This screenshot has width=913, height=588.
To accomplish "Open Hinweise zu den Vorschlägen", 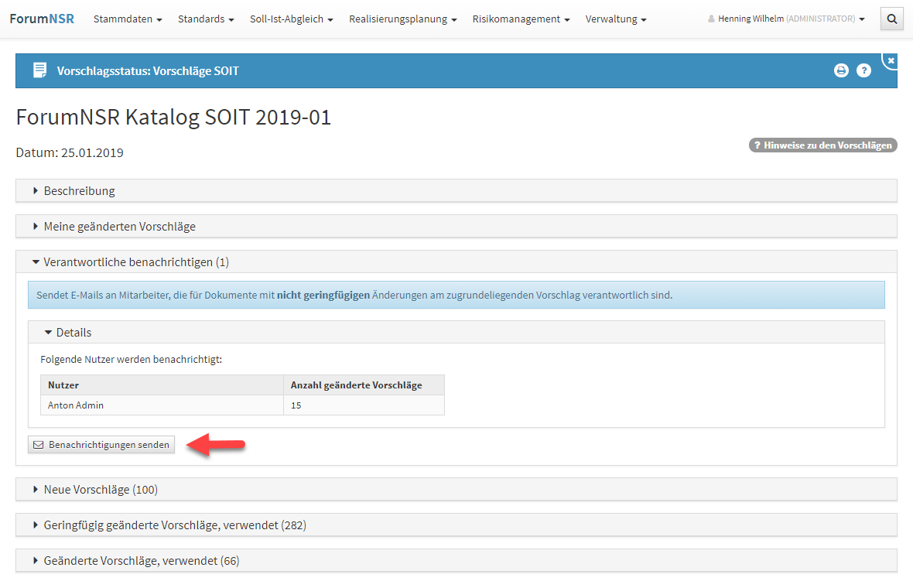I will (822, 145).
